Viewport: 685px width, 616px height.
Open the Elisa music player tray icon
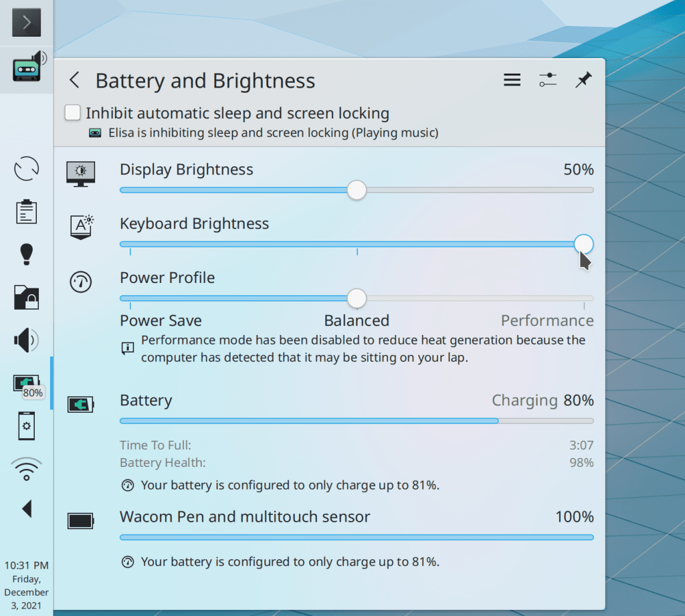(x=27, y=67)
